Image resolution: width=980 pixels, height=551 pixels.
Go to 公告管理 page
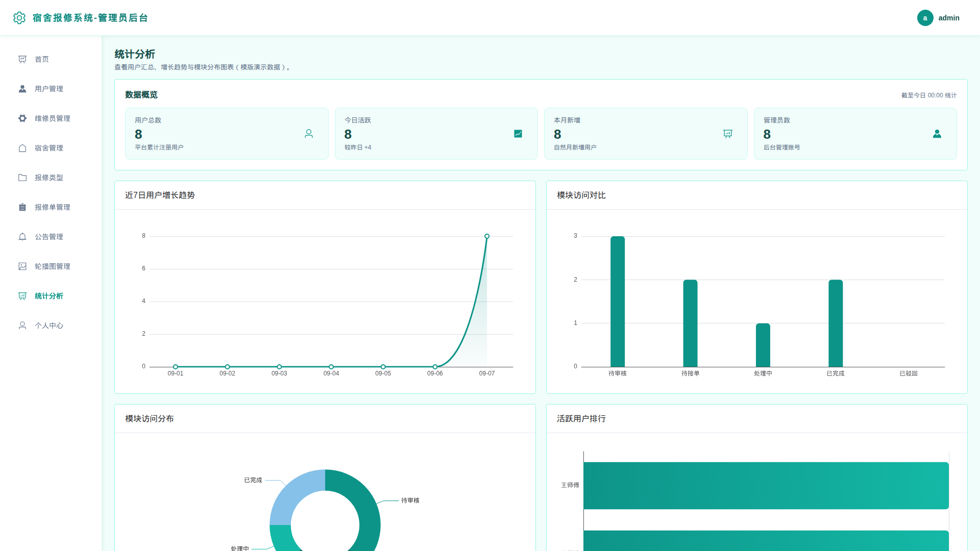pos(51,237)
